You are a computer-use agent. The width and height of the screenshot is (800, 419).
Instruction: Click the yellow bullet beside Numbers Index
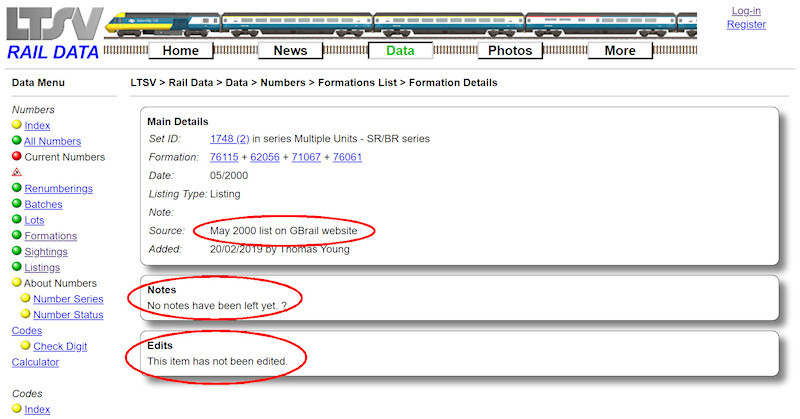pyautogui.click(x=17, y=125)
